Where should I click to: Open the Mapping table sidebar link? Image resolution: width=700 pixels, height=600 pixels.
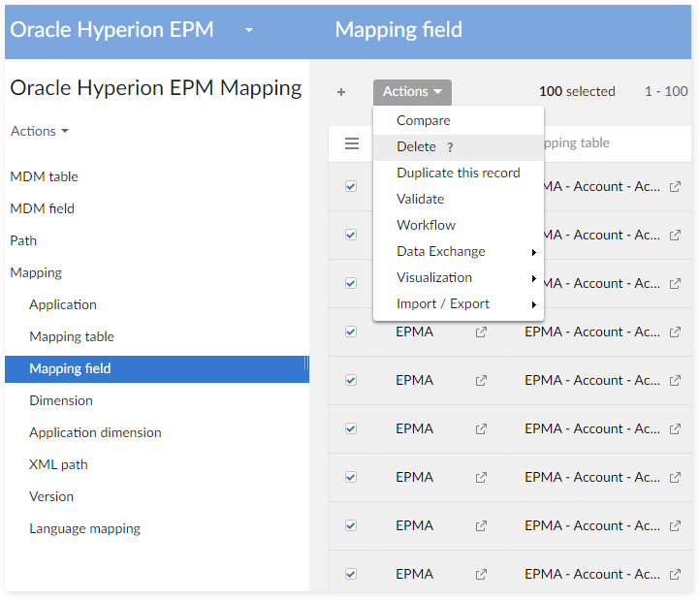coord(72,336)
